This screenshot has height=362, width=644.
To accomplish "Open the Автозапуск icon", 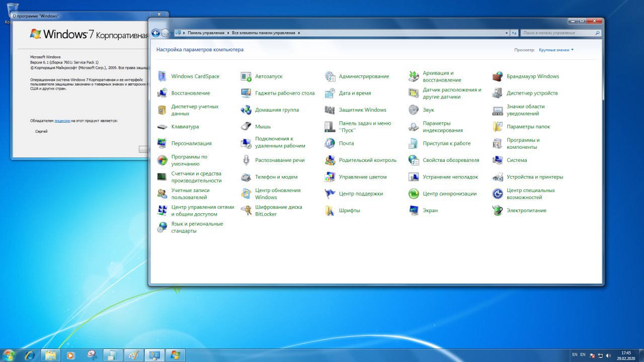I will (x=246, y=76).
